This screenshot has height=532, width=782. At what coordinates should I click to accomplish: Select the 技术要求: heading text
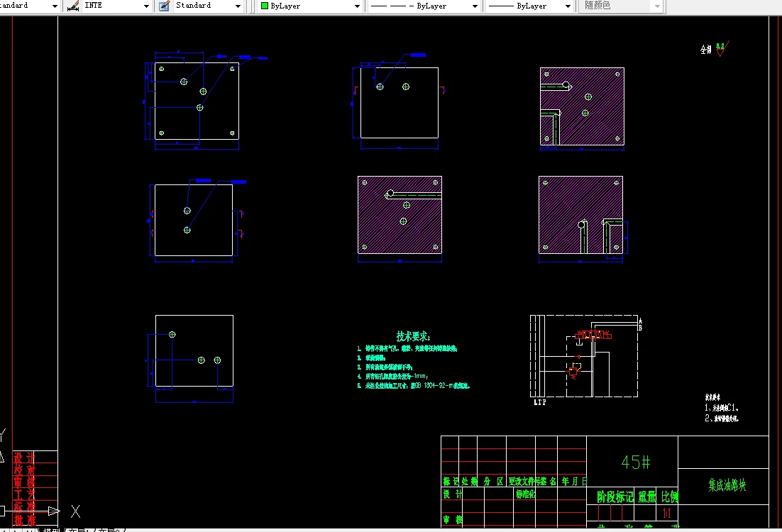pyautogui.click(x=413, y=336)
